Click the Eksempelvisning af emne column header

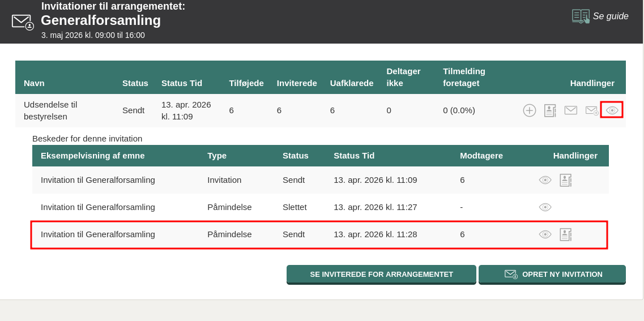[x=92, y=156]
